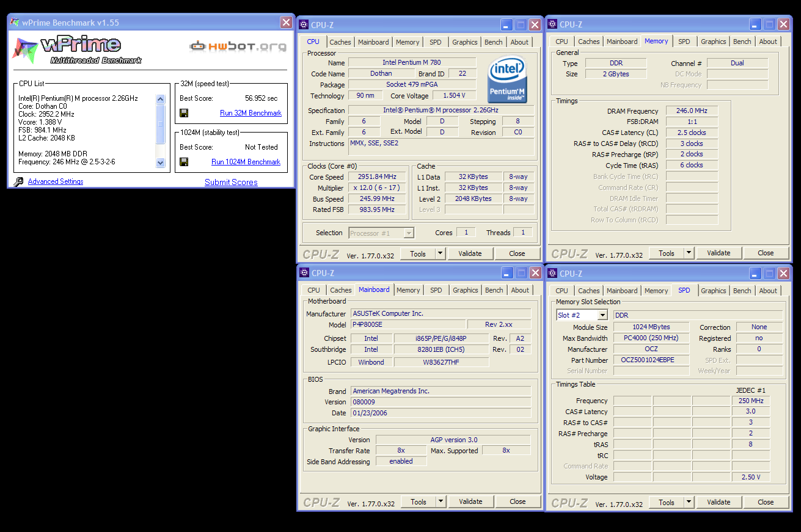This screenshot has height=532, width=801.
Task: Click Tools button in the SPD window
Action: tap(667, 502)
